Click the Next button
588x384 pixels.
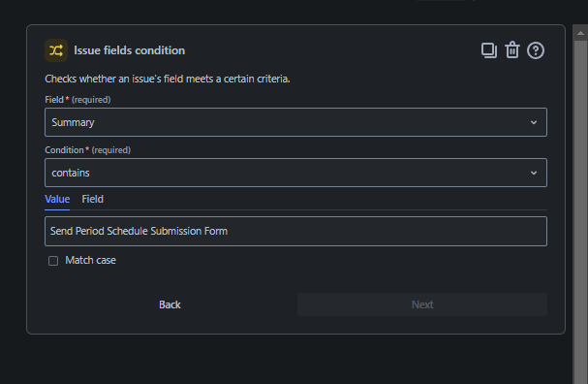422,304
